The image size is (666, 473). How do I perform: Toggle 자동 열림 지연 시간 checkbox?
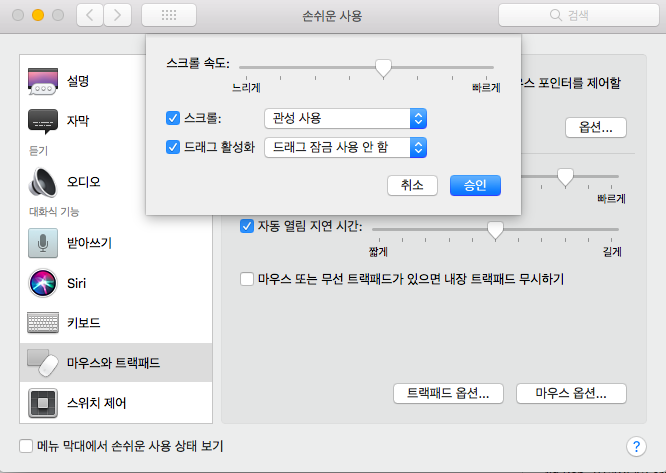[x=248, y=226]
